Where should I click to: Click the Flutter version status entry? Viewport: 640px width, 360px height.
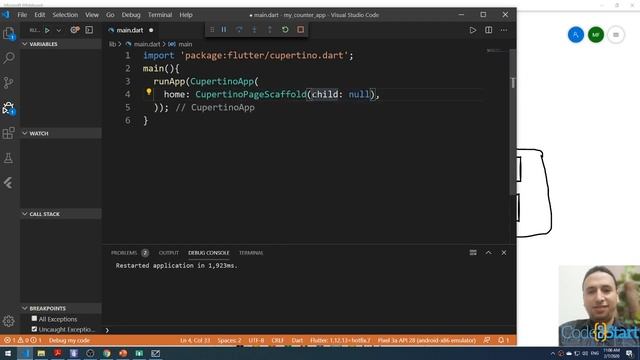click(x=340, y=340)
